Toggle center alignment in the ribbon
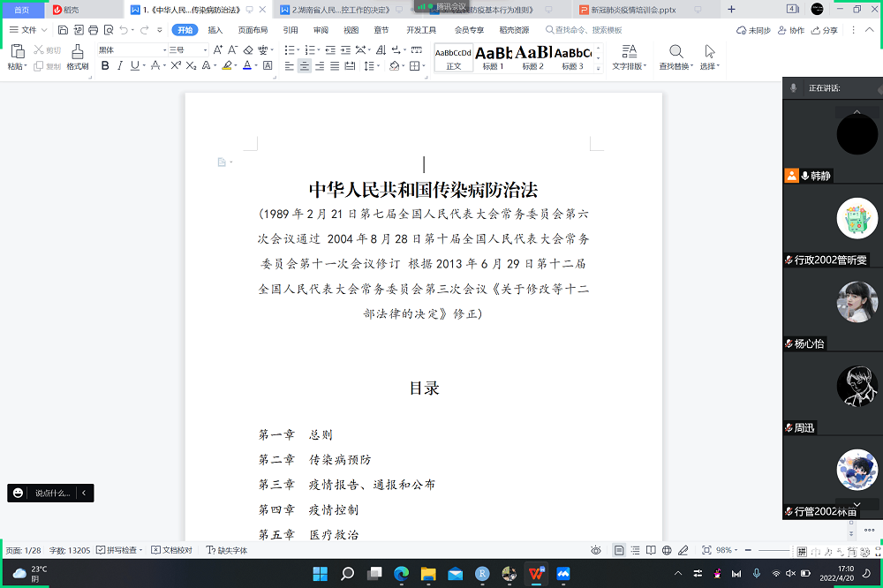The image size is (883, 588). click(x=305, y=66)
